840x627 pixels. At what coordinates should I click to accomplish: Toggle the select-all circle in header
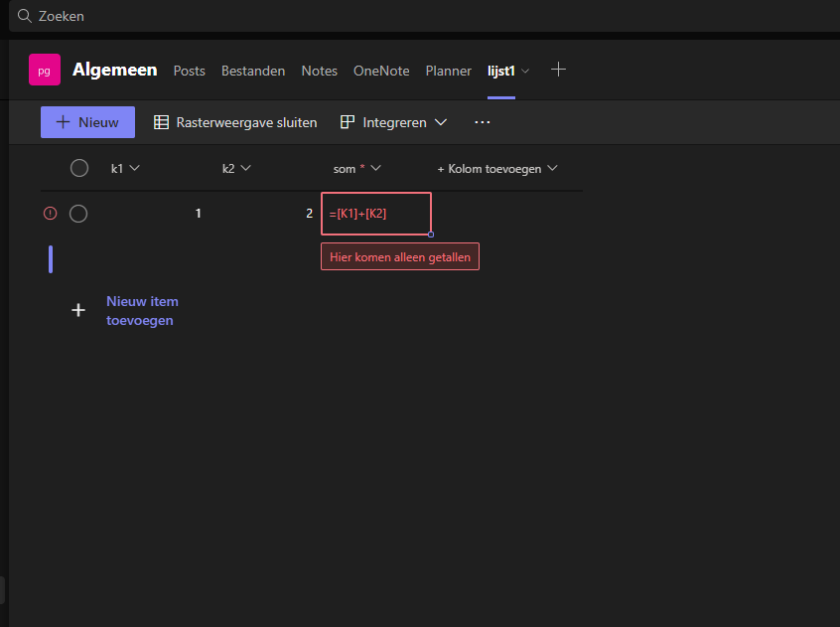tap(79, 168)
